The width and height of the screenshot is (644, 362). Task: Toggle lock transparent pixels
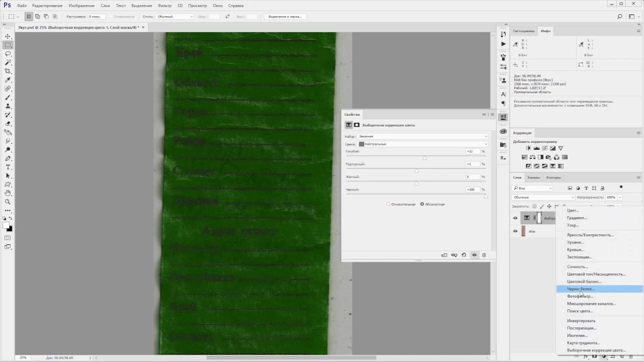coord(534,206)
